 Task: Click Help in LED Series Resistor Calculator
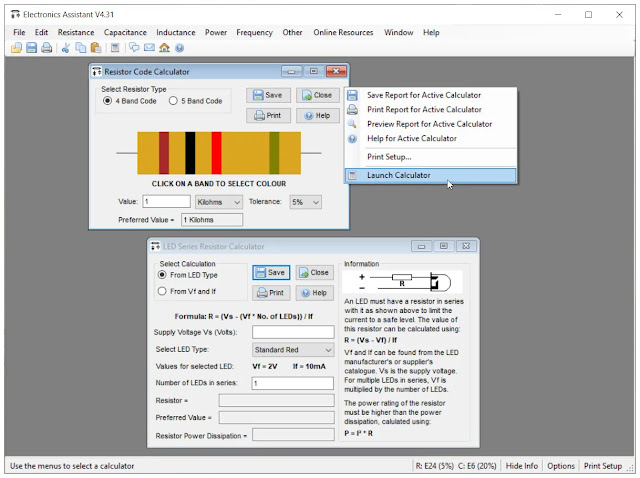pos(314,293)
